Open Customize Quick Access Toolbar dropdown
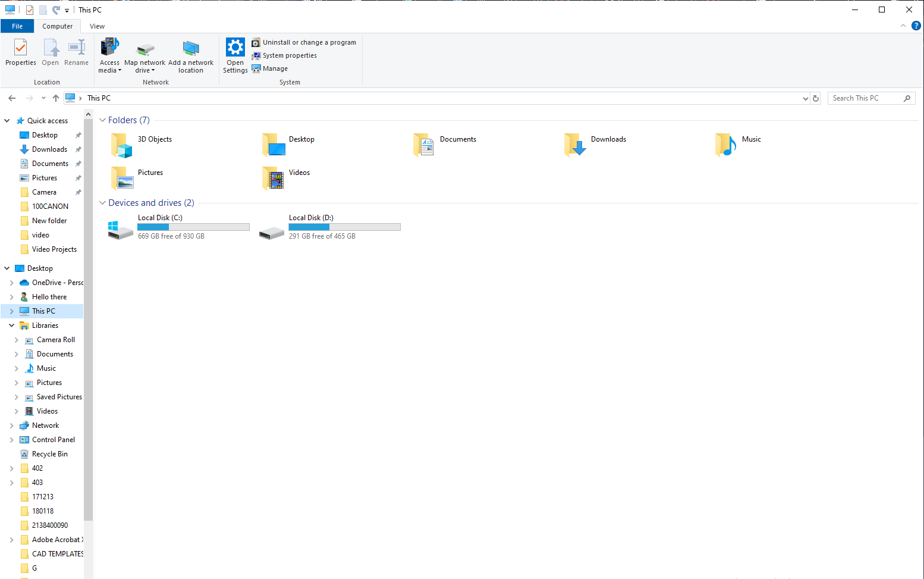 (67, 11)
